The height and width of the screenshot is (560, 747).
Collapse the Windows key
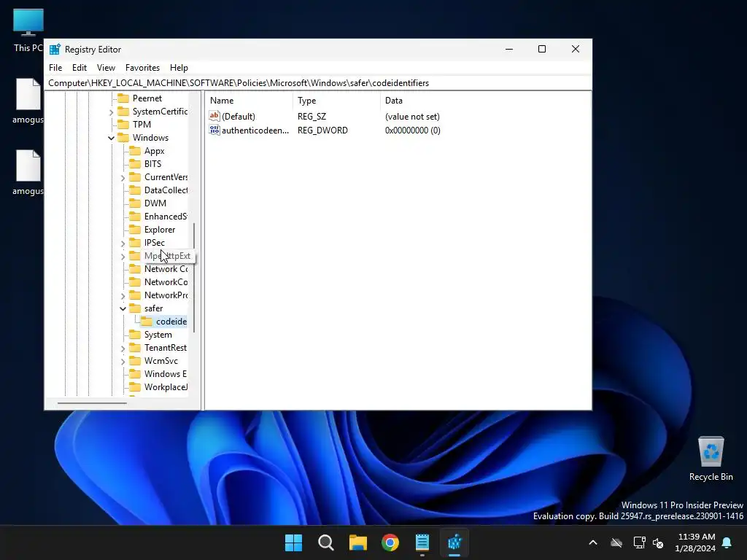[x=111, y=138]
